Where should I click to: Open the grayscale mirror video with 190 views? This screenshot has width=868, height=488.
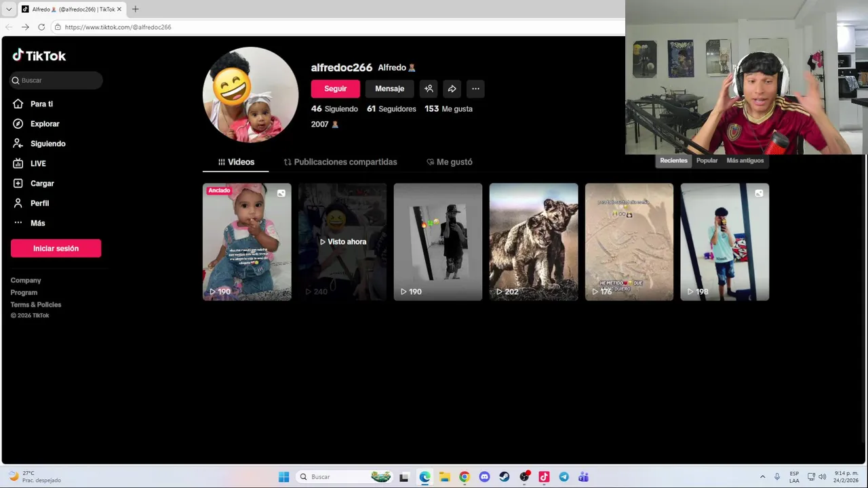pyautogui.click(x=438, y=241)
